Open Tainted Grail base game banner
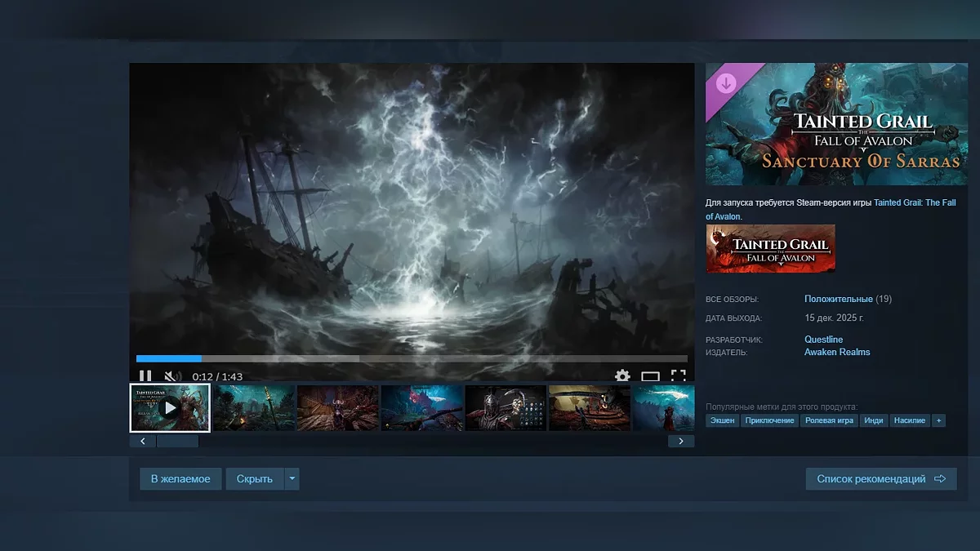This screenshot has width=980, height=551. pos(770,248)
